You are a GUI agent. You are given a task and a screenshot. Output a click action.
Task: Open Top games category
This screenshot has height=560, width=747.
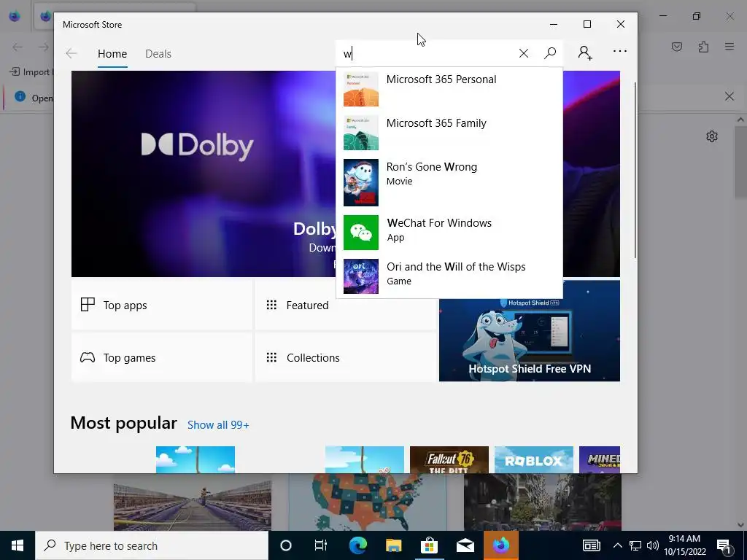[162, 357]
